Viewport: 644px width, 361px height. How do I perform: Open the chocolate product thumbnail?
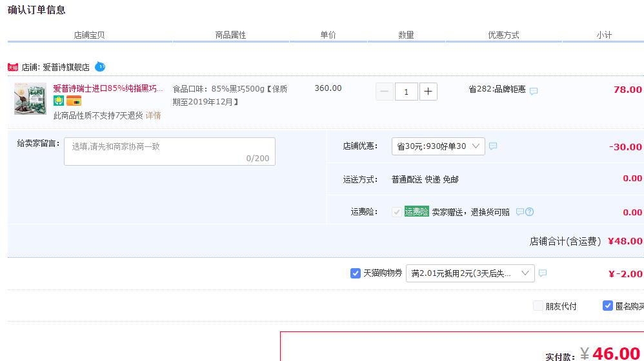30,99
